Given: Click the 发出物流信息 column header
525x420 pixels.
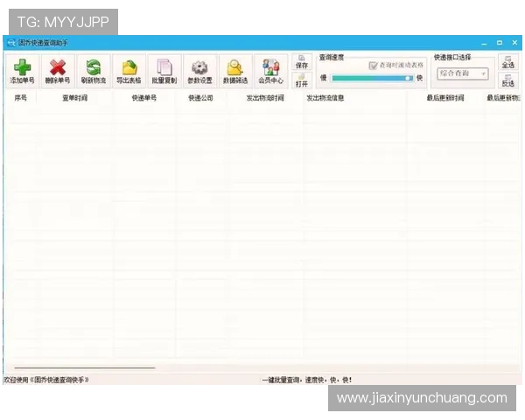Looking at the screenshot, I should click(325, 98).
